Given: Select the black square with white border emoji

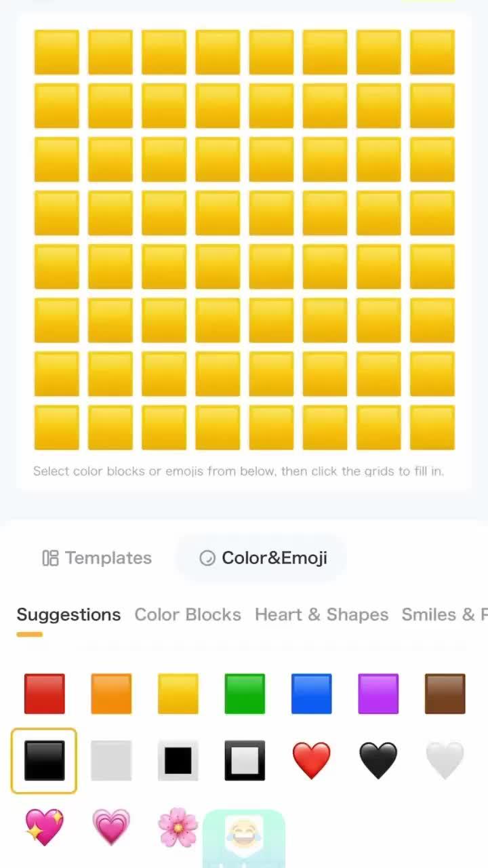Looking at the screenshot, I should pos(178,760).
